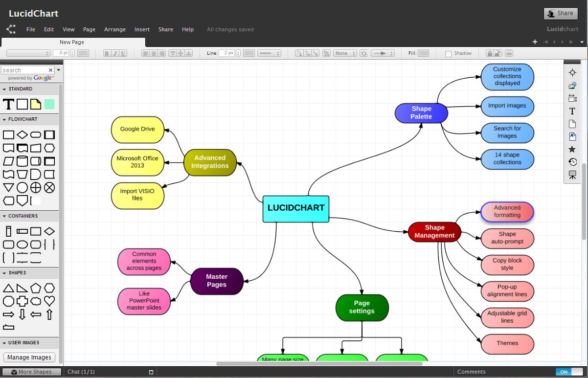
Task: Select the PDF export icon in the sidebar
Action: 572,137
